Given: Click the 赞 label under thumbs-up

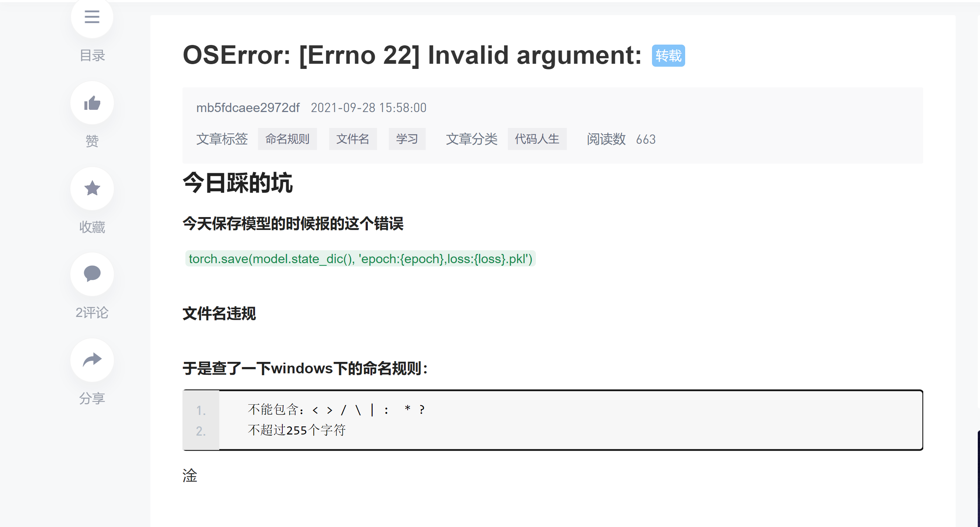Looking at the screenshot, I should 92,141.
